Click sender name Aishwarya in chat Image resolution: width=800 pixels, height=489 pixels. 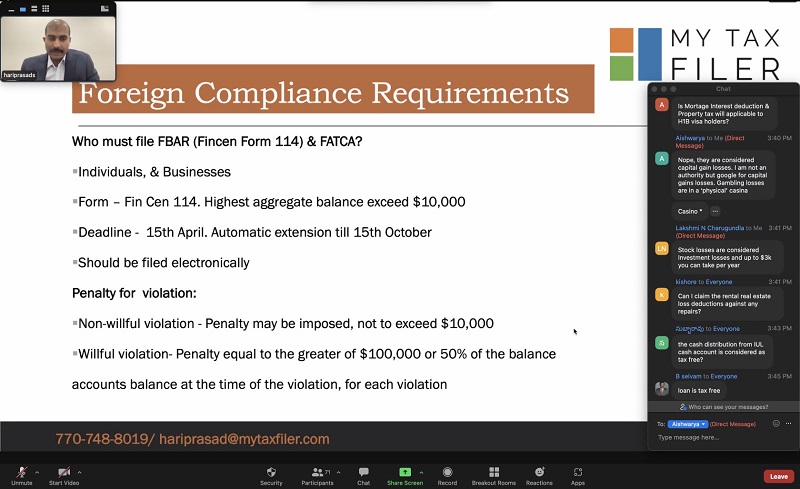pyautogui.click(x=690, y=138)
